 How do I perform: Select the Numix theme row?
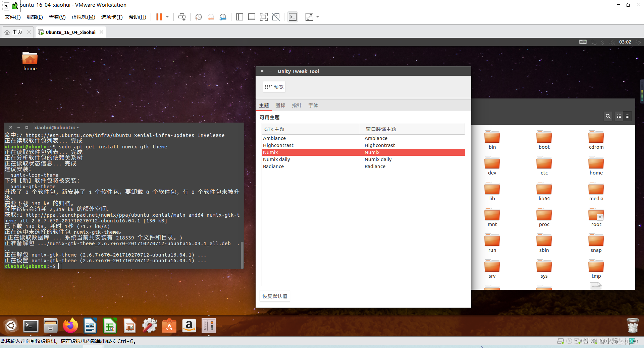coord(363,152)
